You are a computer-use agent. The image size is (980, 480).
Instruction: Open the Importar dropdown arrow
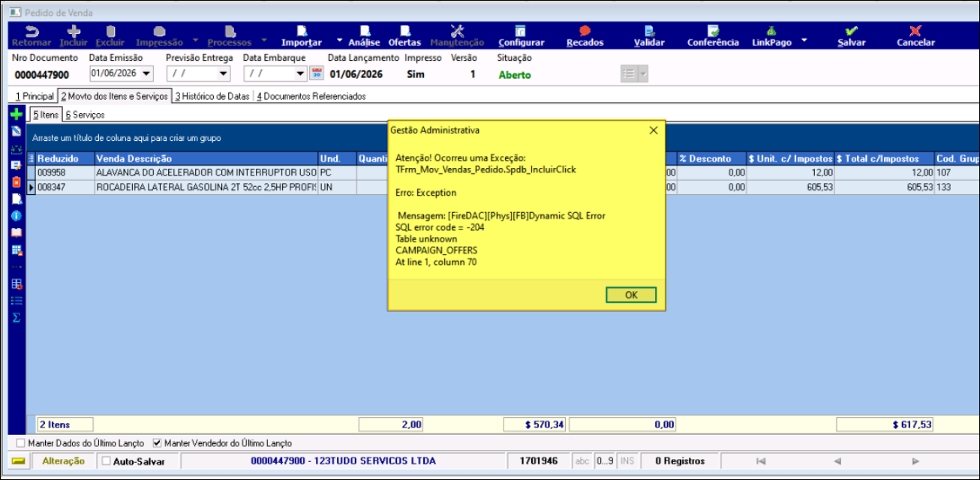point(339,39)
